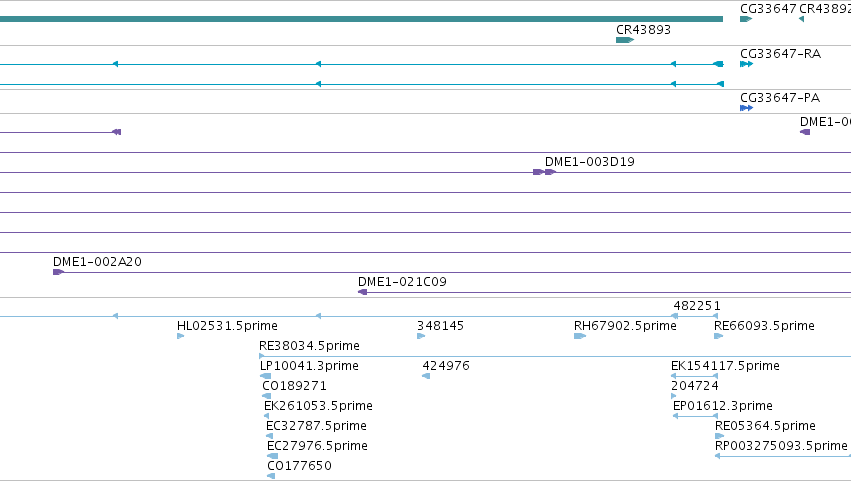Select the EC27976.5prime EST label
The image size is (851, 481).
[x=317, y=446]
